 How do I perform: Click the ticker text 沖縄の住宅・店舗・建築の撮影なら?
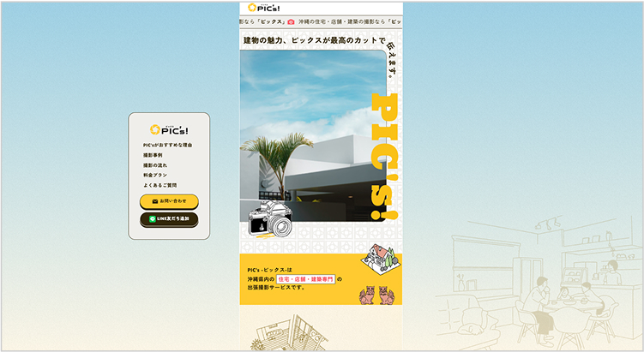[x=341, y=21]
